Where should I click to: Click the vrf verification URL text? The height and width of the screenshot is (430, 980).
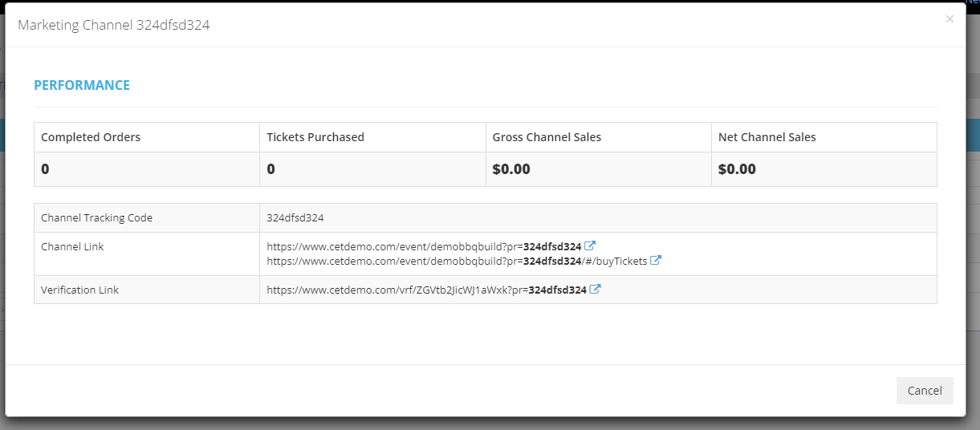point(426,290)
